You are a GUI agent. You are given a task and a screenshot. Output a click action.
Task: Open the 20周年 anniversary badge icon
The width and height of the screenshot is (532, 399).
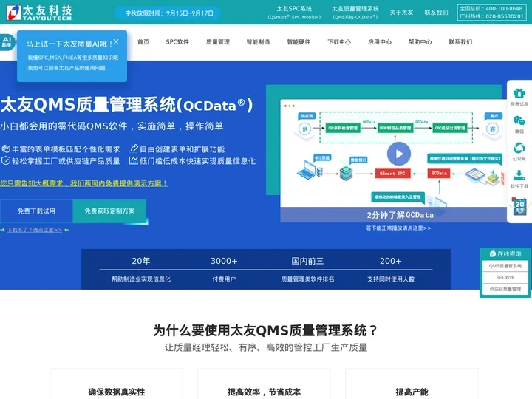519,206
